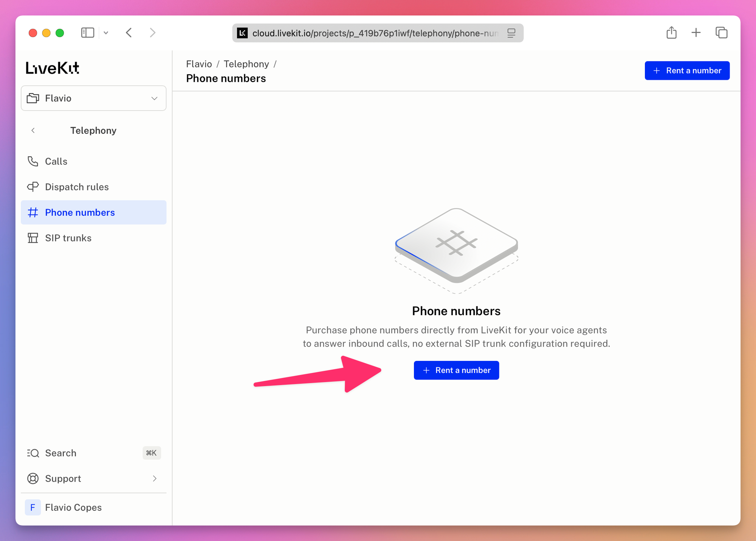Click the center Rent a number button
This screenshot has height=541, width=756.
coord(456,370)
